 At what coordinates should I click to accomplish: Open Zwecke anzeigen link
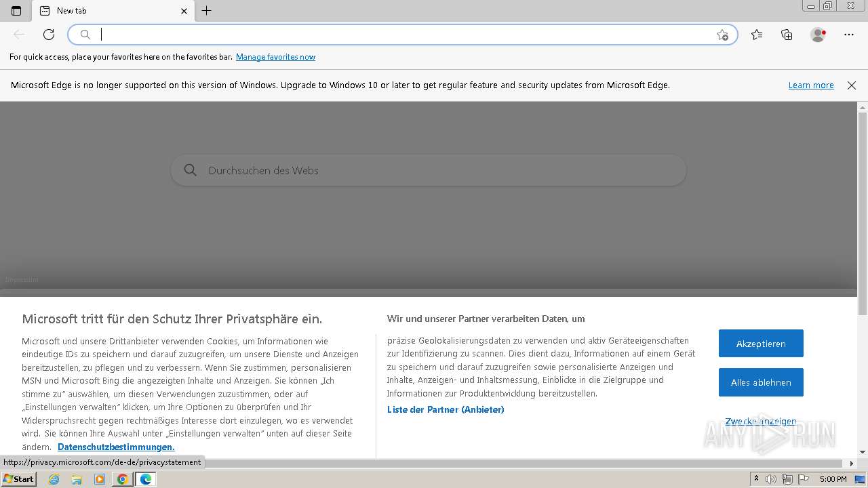[761, 421]
